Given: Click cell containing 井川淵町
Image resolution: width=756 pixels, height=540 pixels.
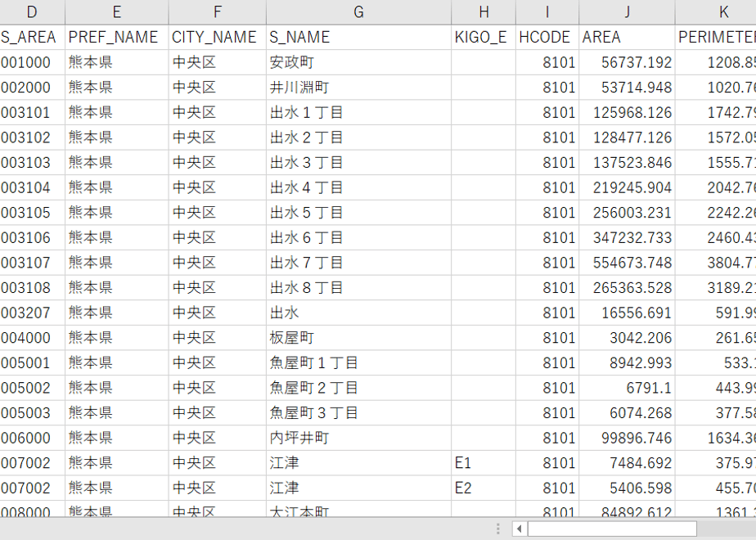Looking at the screenshot, I should coord(358,88).
